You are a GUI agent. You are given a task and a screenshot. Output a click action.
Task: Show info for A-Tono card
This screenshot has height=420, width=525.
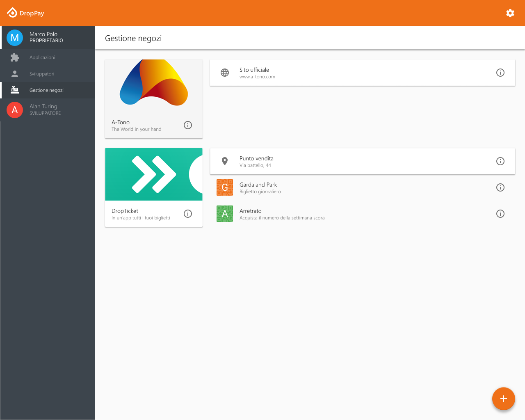(x=188, y=125)
